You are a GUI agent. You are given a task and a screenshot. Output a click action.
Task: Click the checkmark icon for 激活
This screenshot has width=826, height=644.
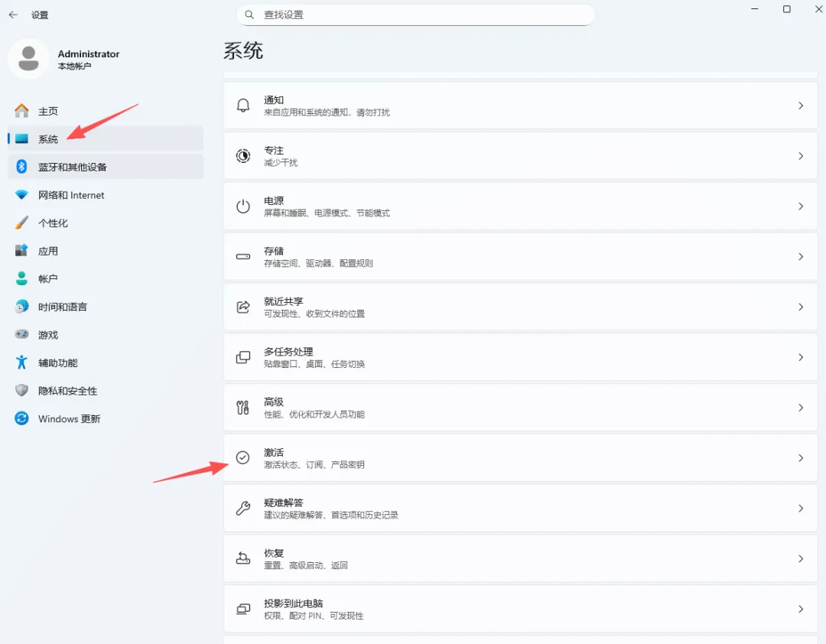[243, 457]
